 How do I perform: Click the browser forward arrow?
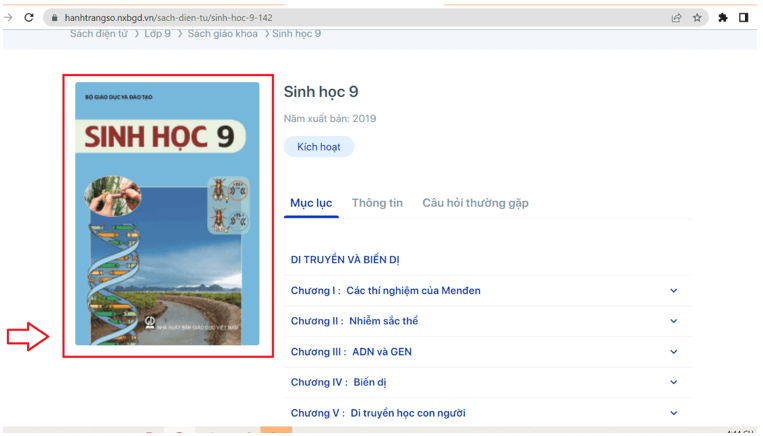[8, 17]
